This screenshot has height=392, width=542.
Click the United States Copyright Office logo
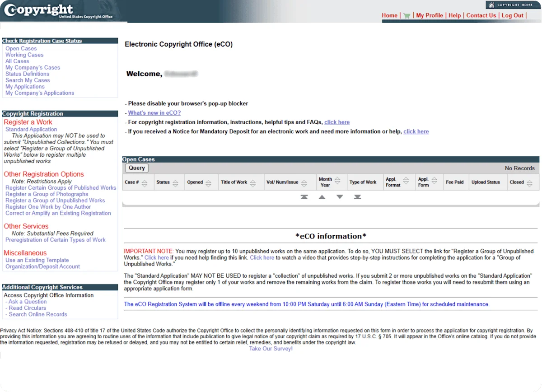41,10
